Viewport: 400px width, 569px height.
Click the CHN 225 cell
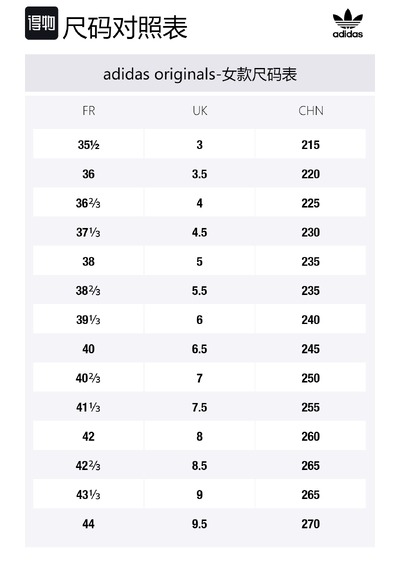(310, 203)
